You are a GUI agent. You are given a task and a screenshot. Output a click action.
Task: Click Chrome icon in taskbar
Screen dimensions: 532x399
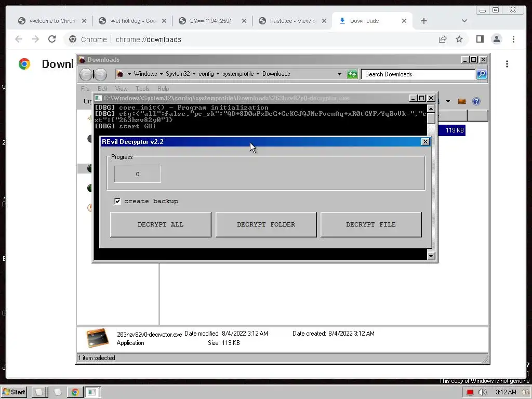[75, 392]
